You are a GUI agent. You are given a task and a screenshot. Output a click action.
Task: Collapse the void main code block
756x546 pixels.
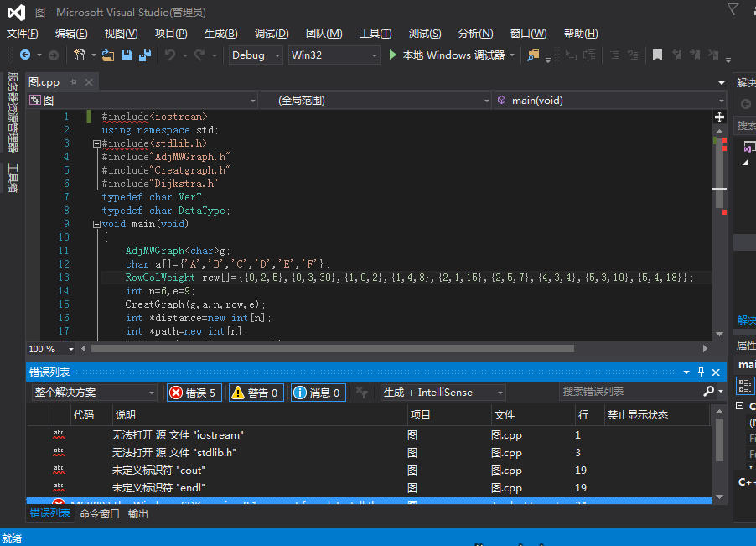click(x=96, y=225)
